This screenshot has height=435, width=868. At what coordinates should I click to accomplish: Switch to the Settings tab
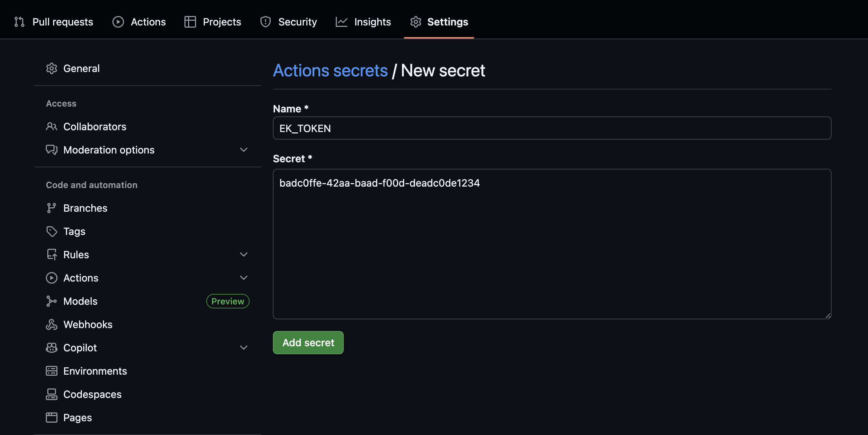(448, 22)
